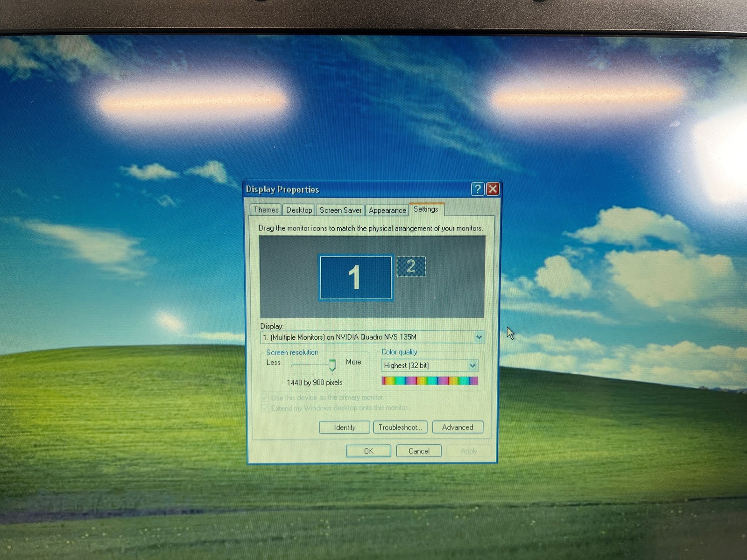The image size is (747, 560).
Task: Switch to the Desktop tab
Action: [299, 210]
